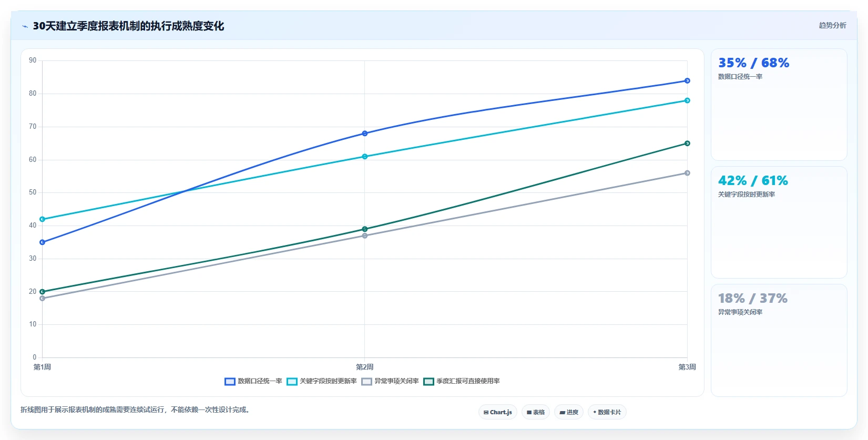Viewport: 868px width, 440px height.
Task: Click the footnote text beginning 折线图用于展示
Action: point(136,410)
